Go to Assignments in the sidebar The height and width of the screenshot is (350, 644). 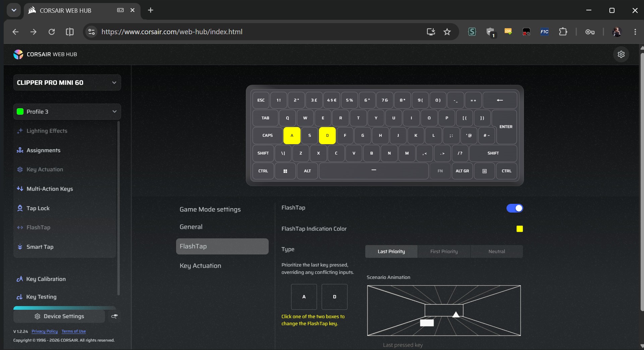[x=43, y=150]
